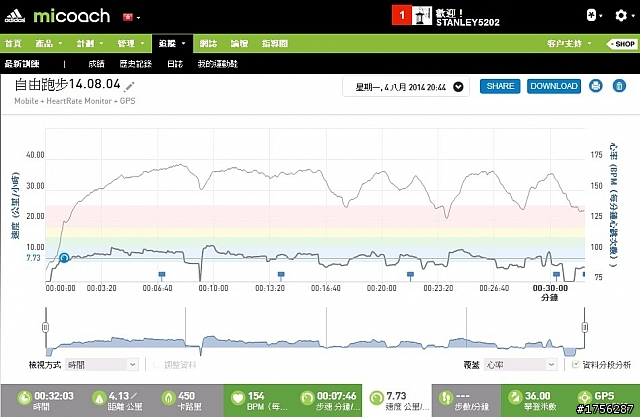Open the miCoach logo home link
Viewport: 640px width, 417px height.
coord(71,16)
